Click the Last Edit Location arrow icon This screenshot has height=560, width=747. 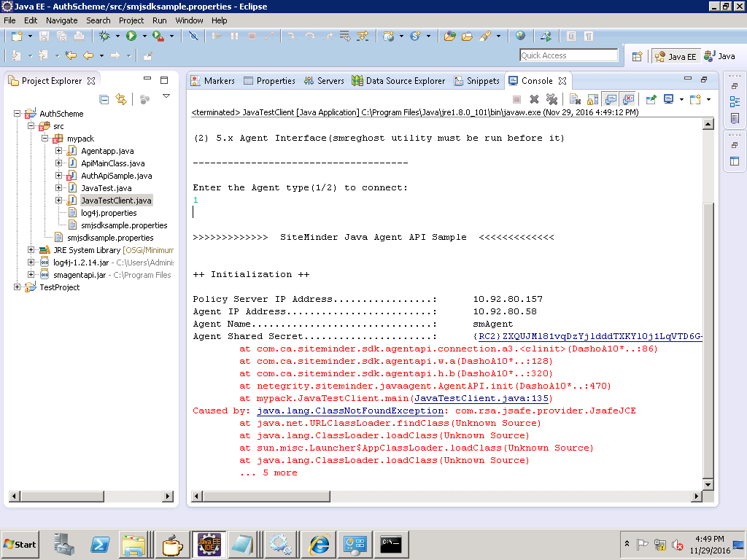tap(71, 55)
